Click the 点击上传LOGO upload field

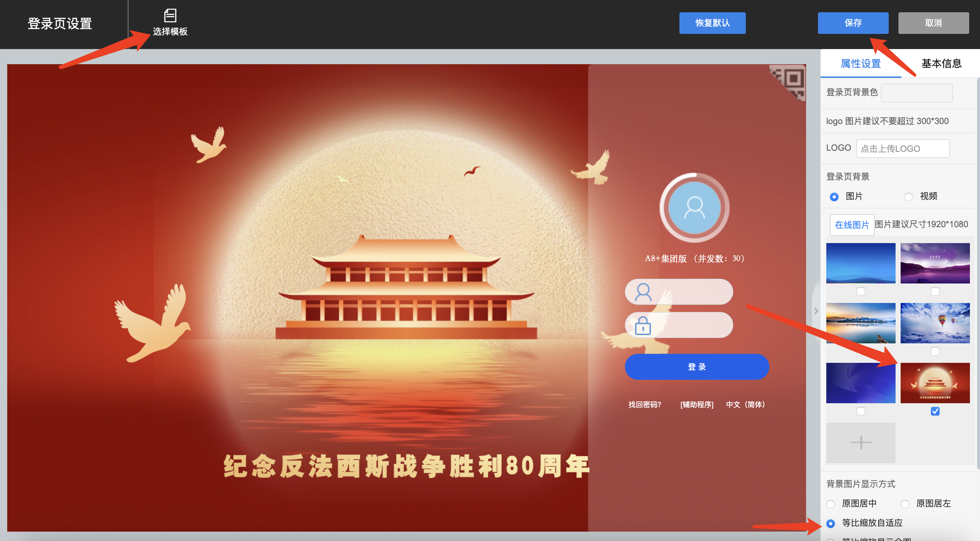[x=902, y=148]
